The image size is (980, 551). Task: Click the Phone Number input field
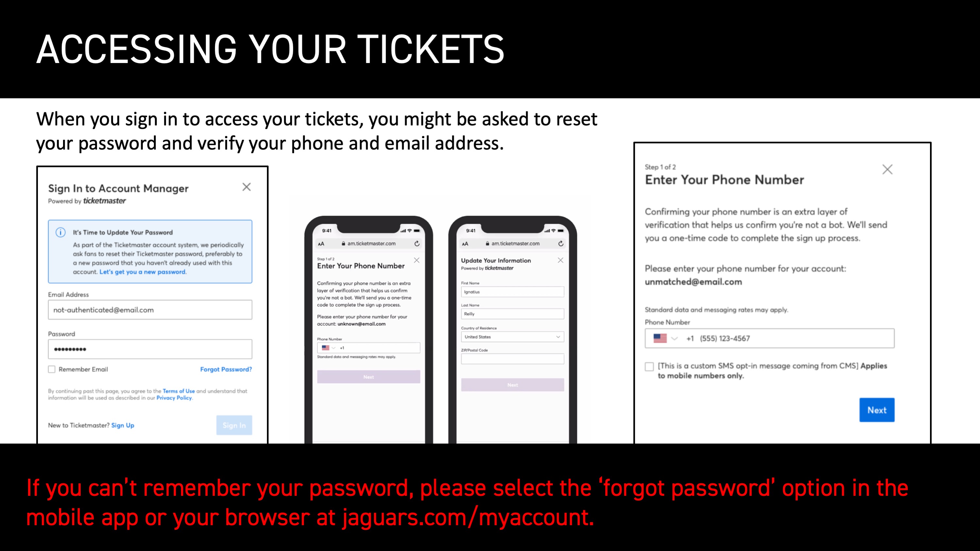(770, 338)
